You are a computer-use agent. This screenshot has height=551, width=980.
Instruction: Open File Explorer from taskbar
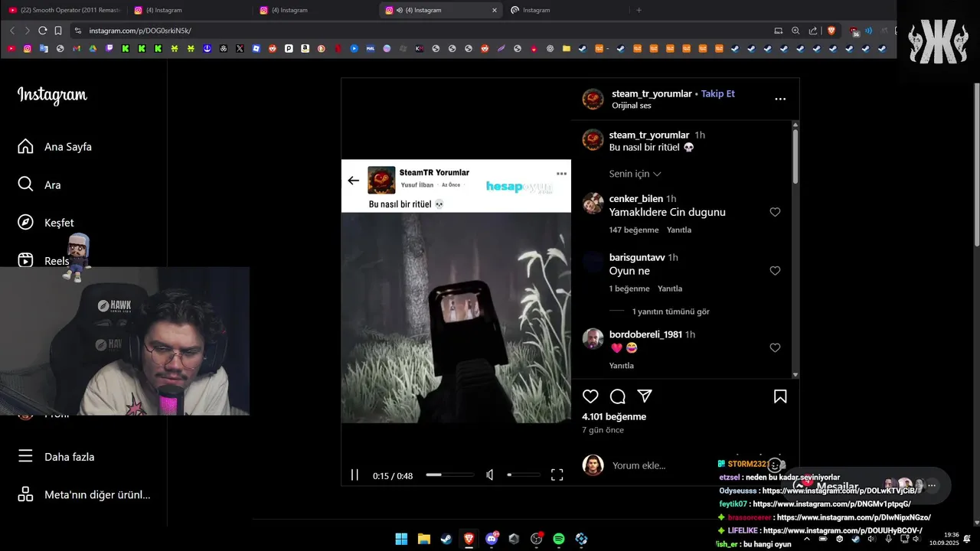pos(423,539)
